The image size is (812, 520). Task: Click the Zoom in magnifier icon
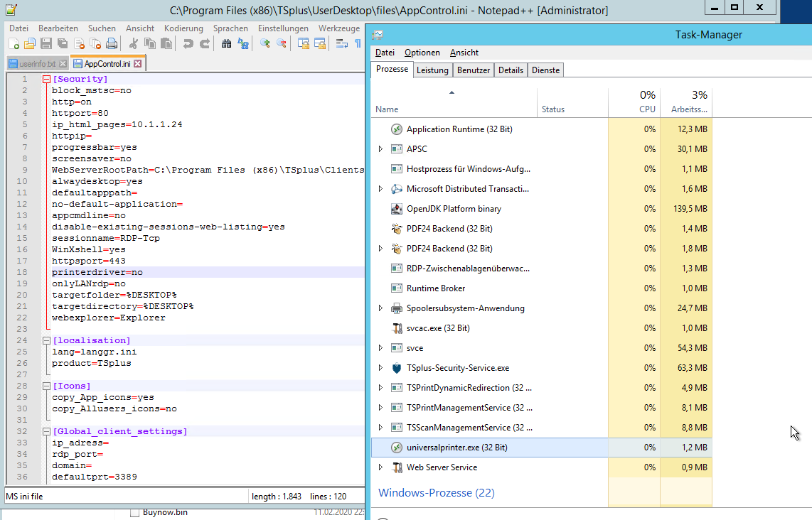[x=265, y=44]
